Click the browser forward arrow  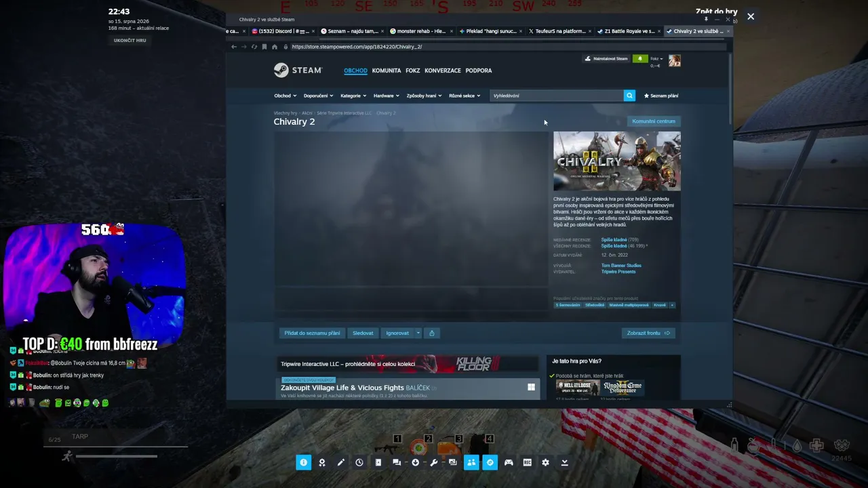(244, 47)
